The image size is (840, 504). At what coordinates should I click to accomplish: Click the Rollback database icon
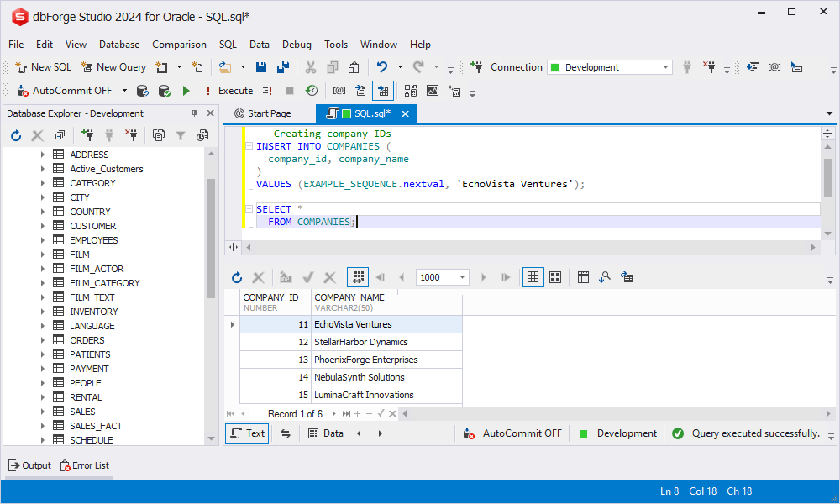[142, 91]
